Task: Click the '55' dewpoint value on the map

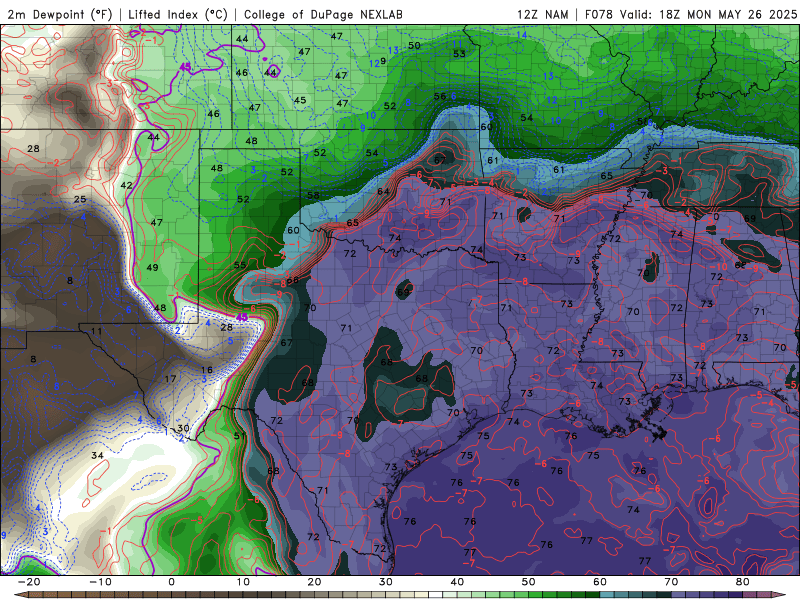Action: [x=240, y=265]
